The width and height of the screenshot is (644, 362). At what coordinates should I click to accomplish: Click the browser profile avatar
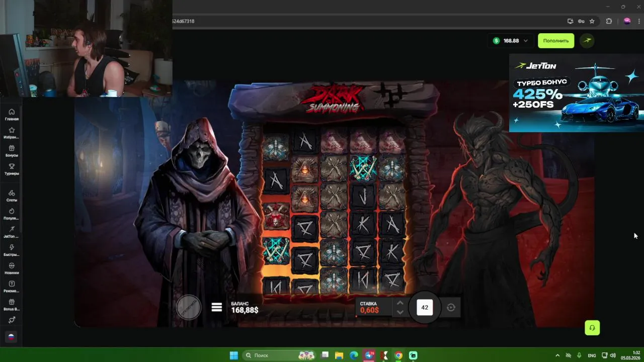click(627, 21)
